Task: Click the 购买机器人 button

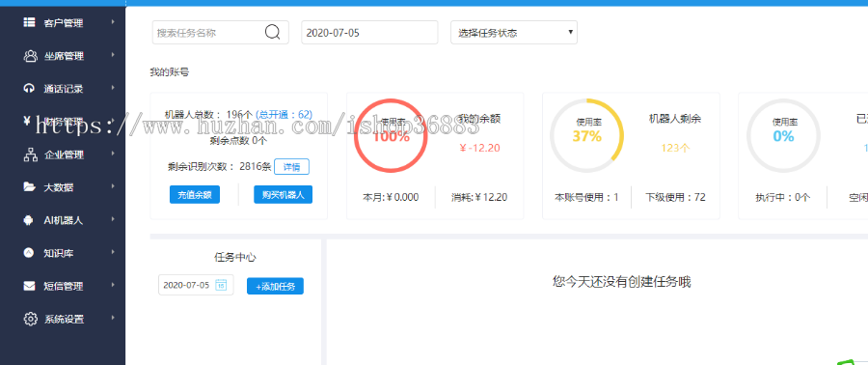Action: click(x=283, y=195)
